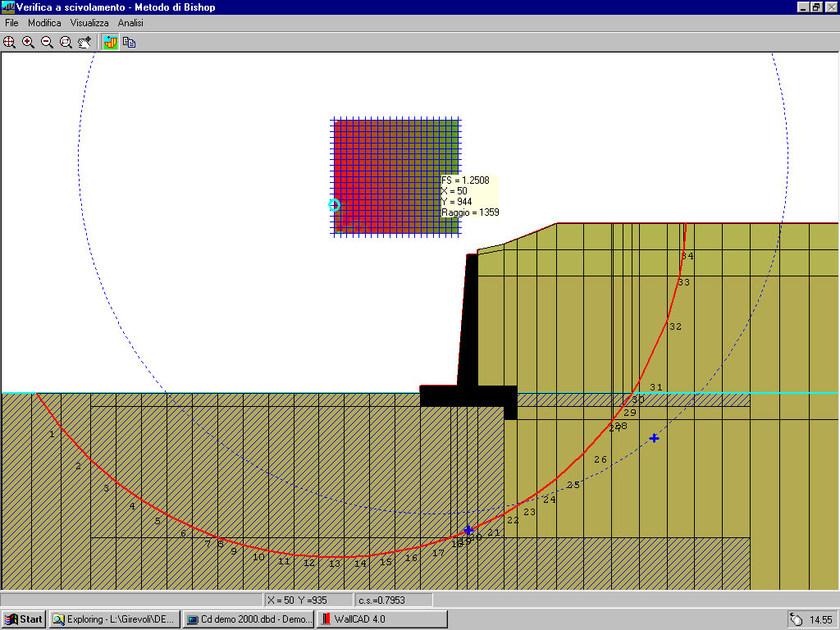840x630 pixels.
Task: Switch to the Exploring taskbar window
Action: pyautogui.click(x=113, y=619)
